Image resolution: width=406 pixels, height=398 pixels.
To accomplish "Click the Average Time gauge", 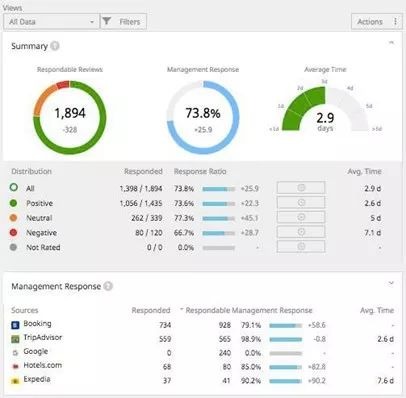I will pyautogui.click(x=325, y=108).
